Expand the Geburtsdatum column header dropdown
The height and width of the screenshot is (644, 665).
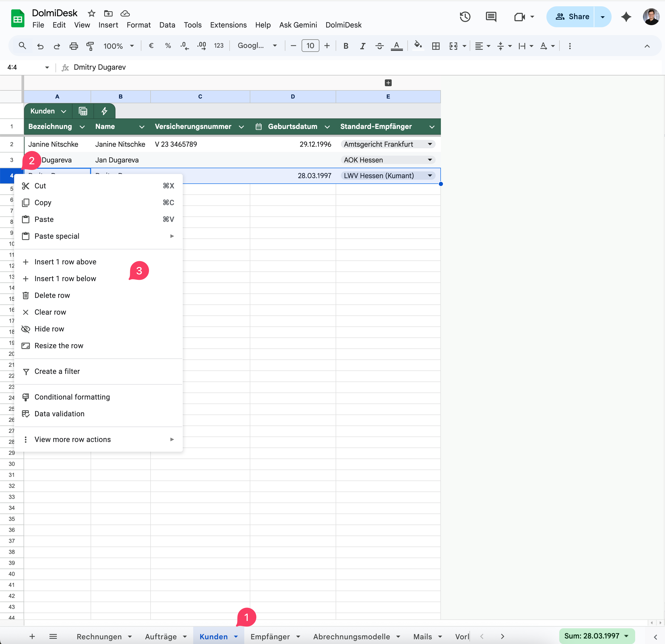[x=327, y=127]
